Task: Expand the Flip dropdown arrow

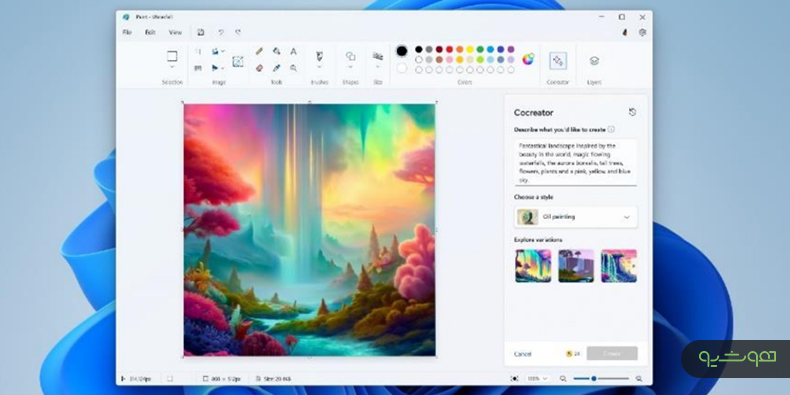Action: [223, 68]
